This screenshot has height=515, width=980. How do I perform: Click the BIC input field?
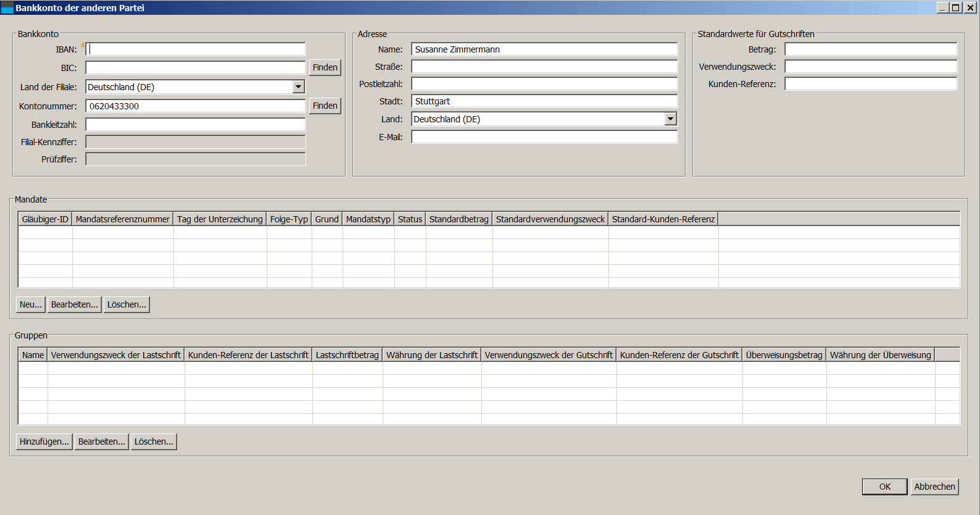click(196, 68)
